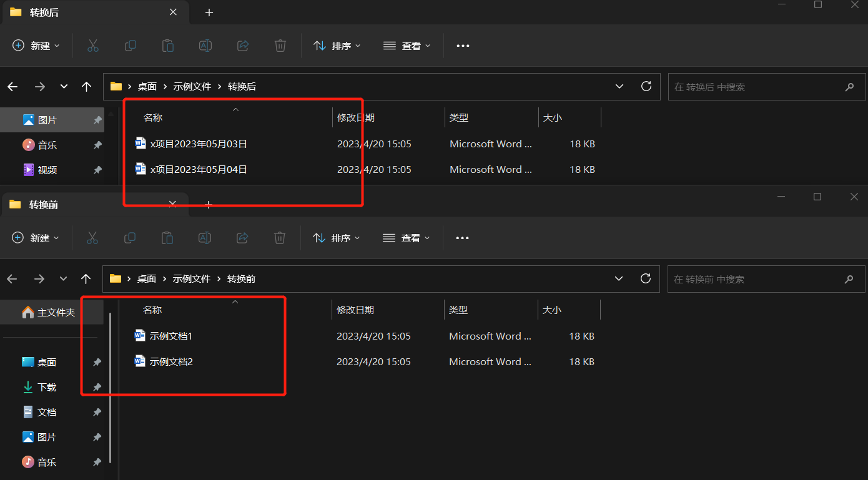Delete selected items in 转换后 window
The height and width of the screenshot is (480, 868).
tap(280, 45)
